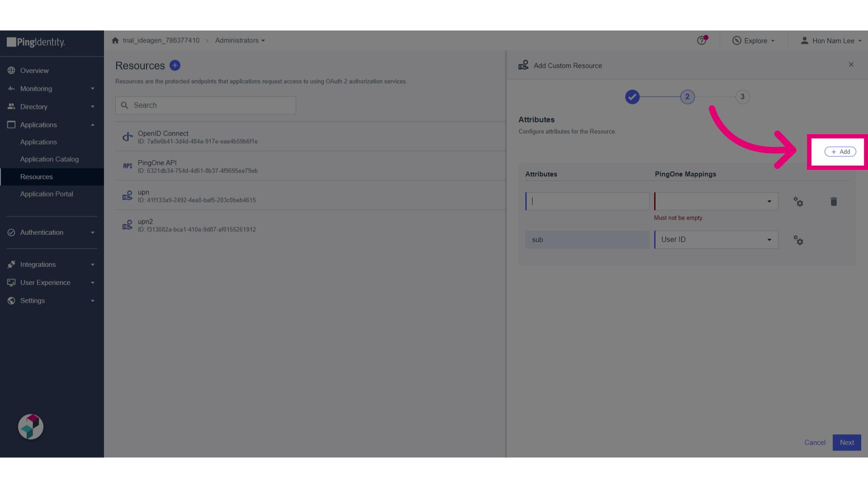Jump to step 3 in the wizard
868x488 pixels.
pos(742,97)
